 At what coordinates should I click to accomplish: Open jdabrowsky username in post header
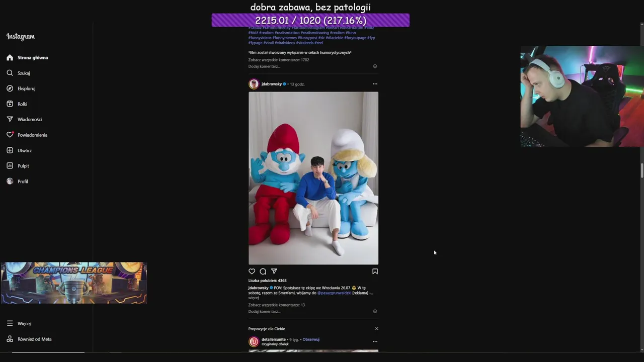click(x=272, y=84)
